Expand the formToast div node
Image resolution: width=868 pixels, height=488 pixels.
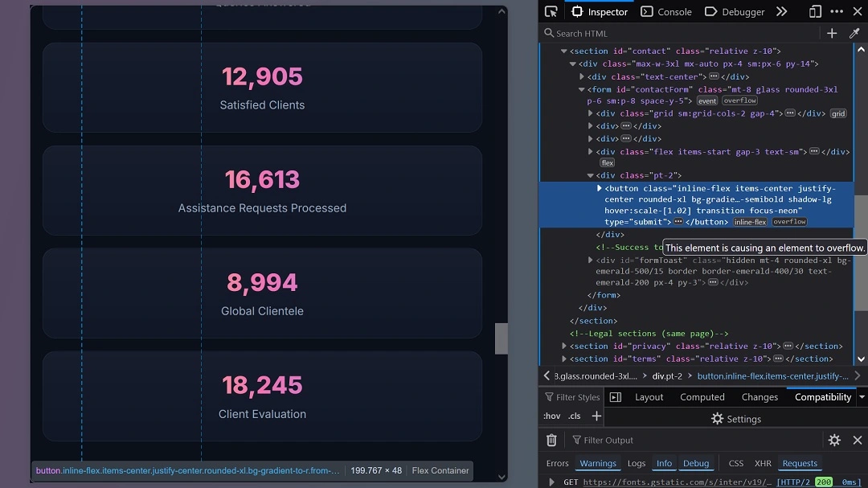[x=591, y=260]
